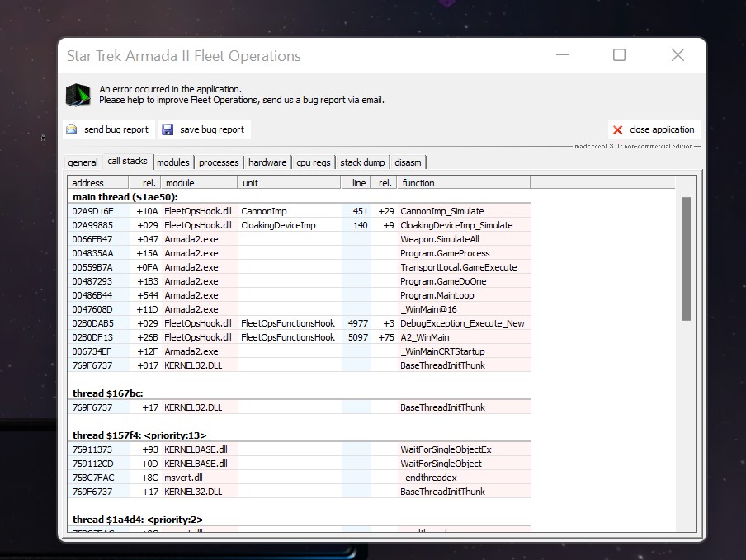Image resolution: width=746 pixels, height=560 pixels.
Task: Click line number 4977 cell
Action: 358,323
